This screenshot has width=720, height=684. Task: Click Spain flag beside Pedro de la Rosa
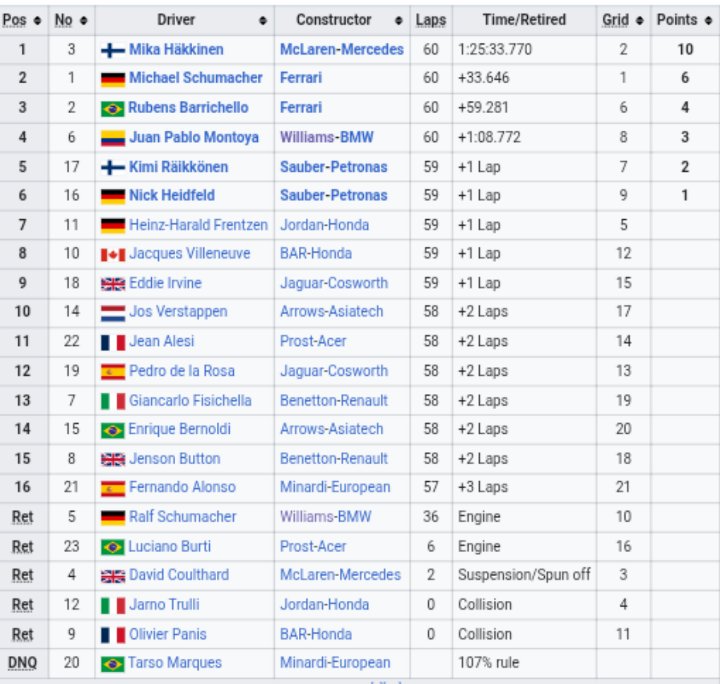(113, 372)
